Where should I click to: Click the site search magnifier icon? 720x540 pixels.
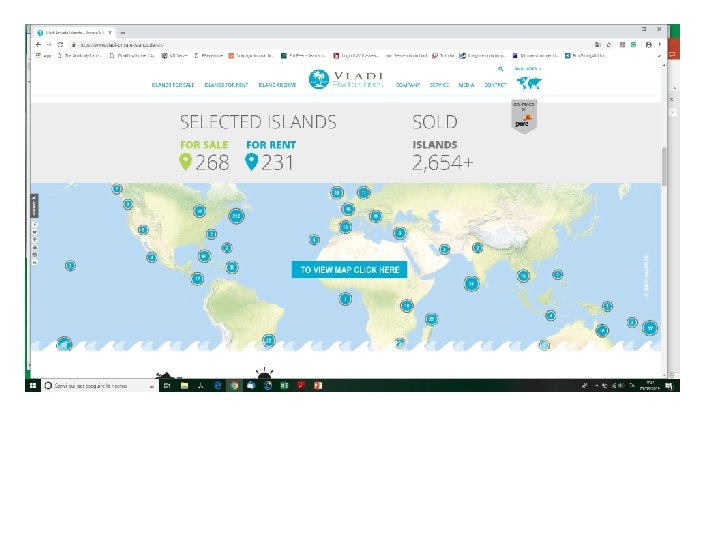pyautogui.click(x=501, y=69)
